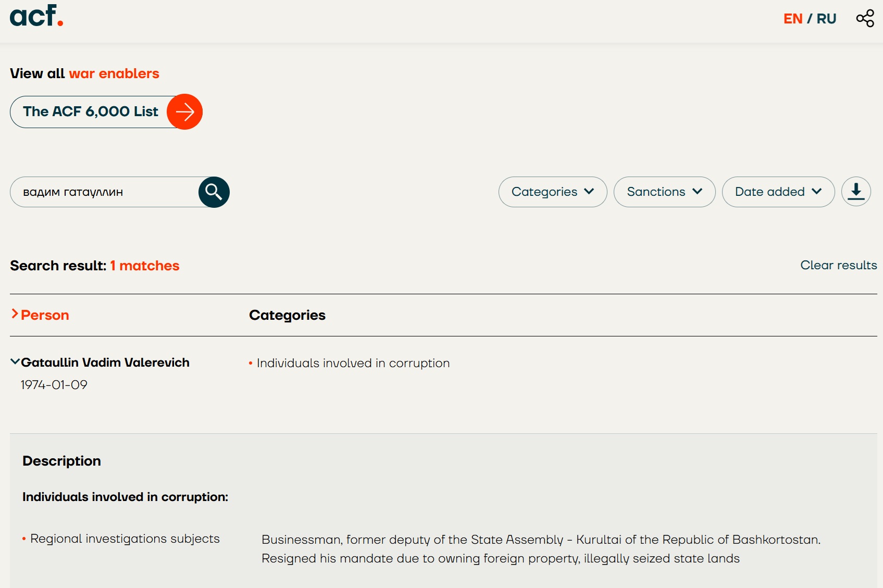Open the Date added filter dropdown
883x588 pixels.
[x=778, y=192]
